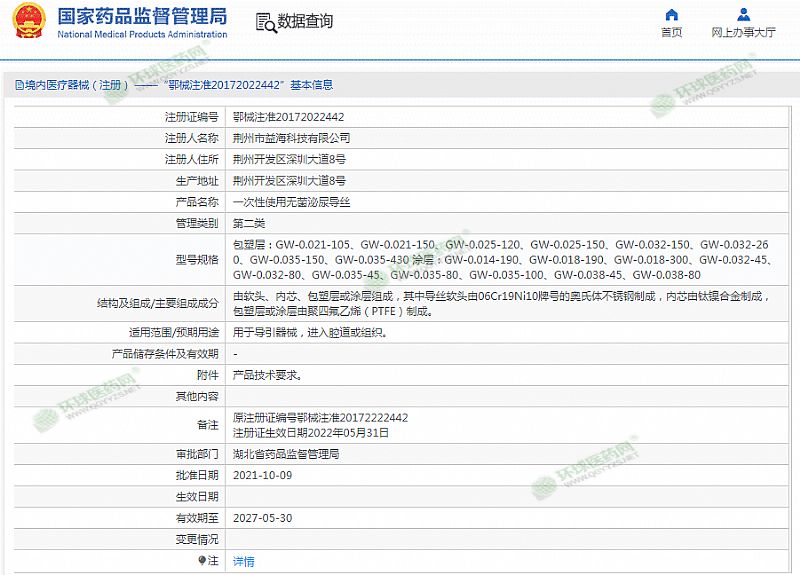Click the 首页 text label
800x575 pixels.
tap(672, 32)
